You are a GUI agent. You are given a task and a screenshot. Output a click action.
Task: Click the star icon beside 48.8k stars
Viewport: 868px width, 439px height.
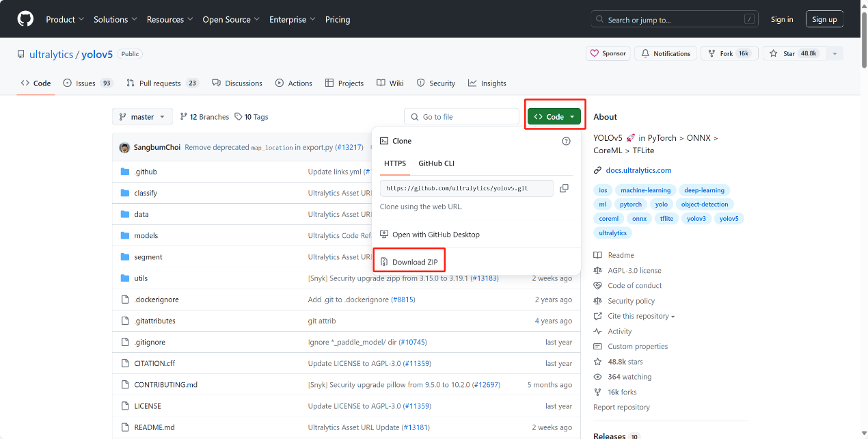click(x=598, y=362)
